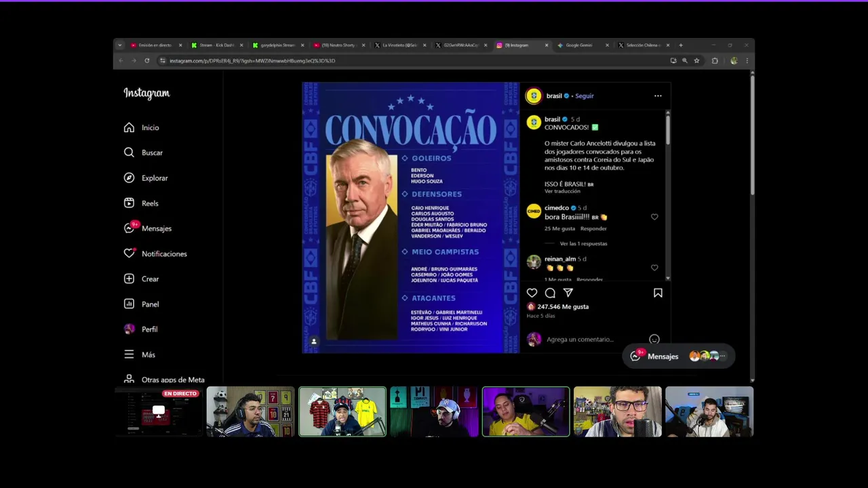The image size is (868, 488).
Task: Open Reels in sidebar
Action: coord(141,203)
